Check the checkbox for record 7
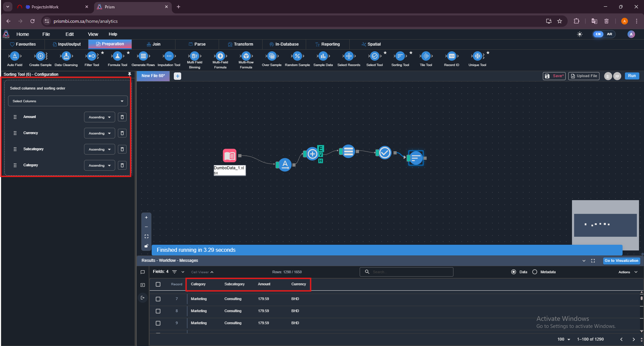The width and height of the screenshot is (644, 346). click(158, 299)
